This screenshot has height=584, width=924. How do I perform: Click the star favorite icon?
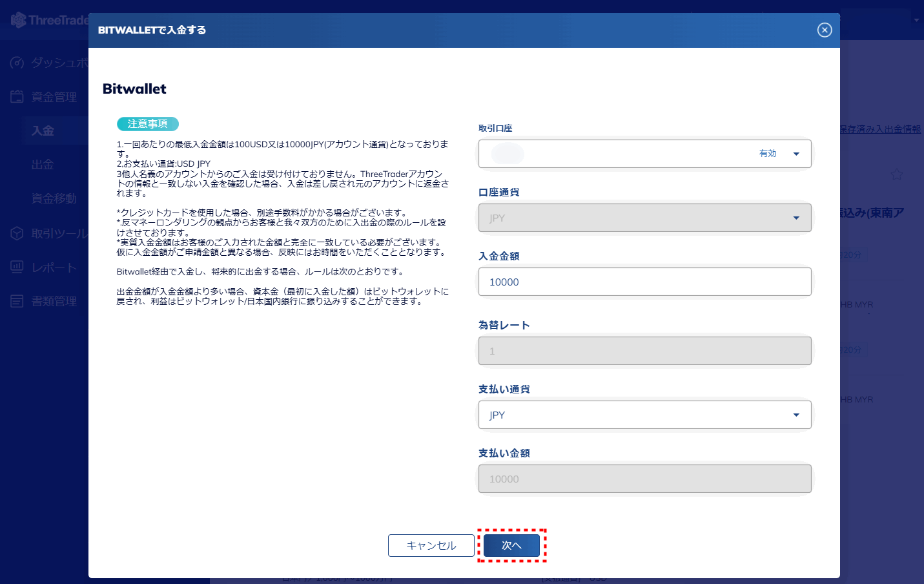[x=896, y=174]
